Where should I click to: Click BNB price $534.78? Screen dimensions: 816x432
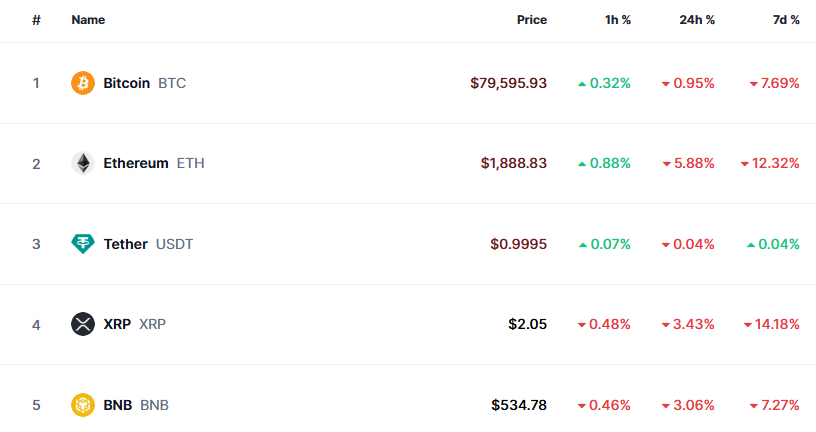(519, 405)
